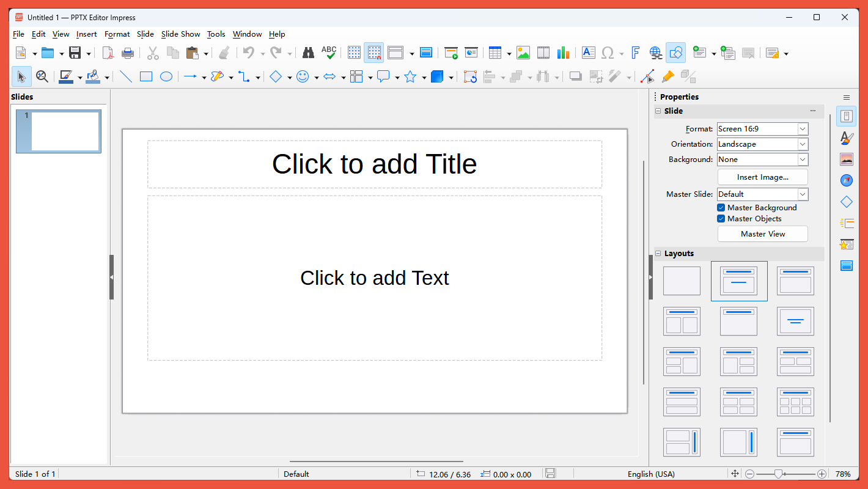
Task: Select the Ellipse drawing tool
Action: pos(166,76)
